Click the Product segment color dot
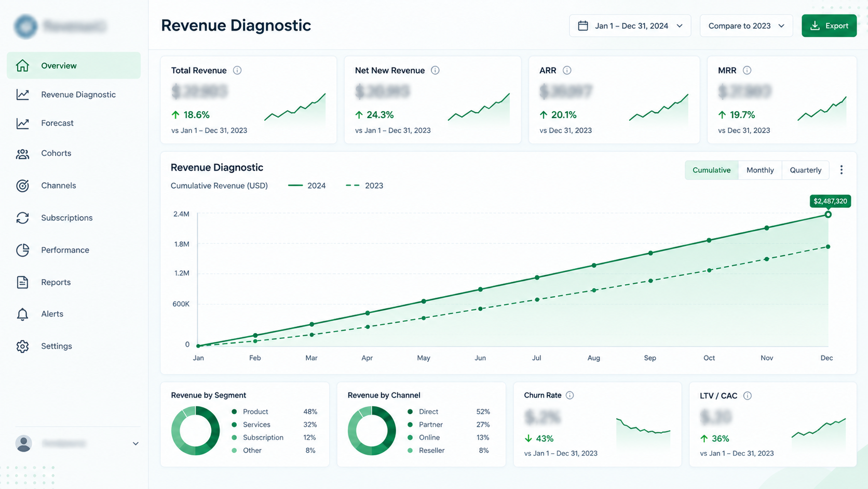Screen dimensions: 868x489 pos(235,412)
